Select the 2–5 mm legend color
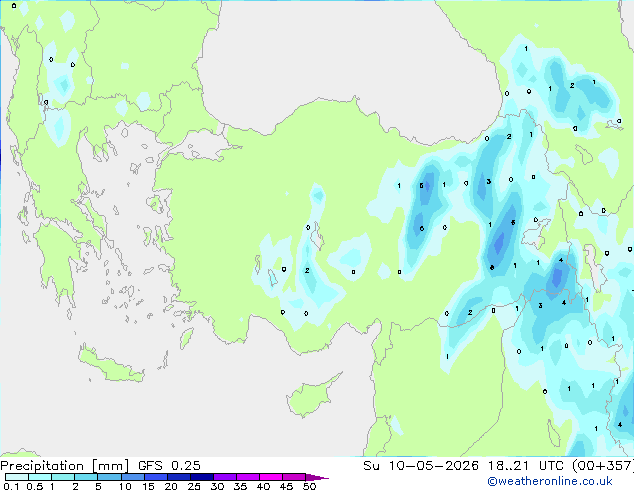 click(x=87, y=477)
